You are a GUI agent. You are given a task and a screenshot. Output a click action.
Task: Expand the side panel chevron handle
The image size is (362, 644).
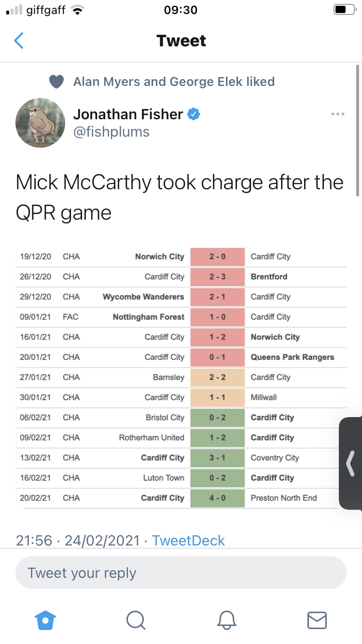(x=350, y=463)
